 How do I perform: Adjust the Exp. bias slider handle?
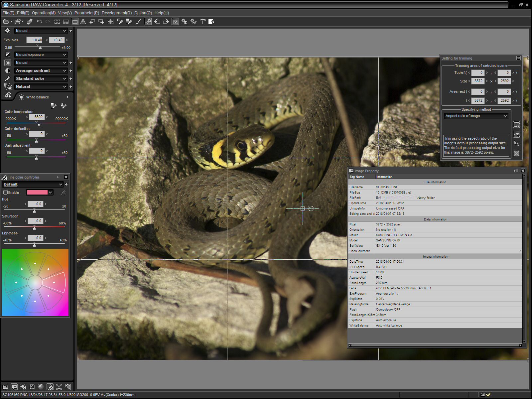tap(40, 48)
